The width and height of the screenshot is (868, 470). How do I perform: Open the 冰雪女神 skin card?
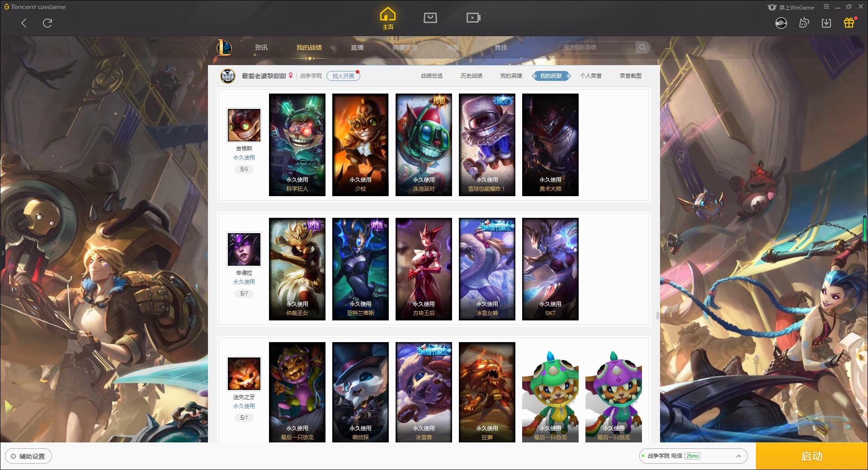click(487, 269)
